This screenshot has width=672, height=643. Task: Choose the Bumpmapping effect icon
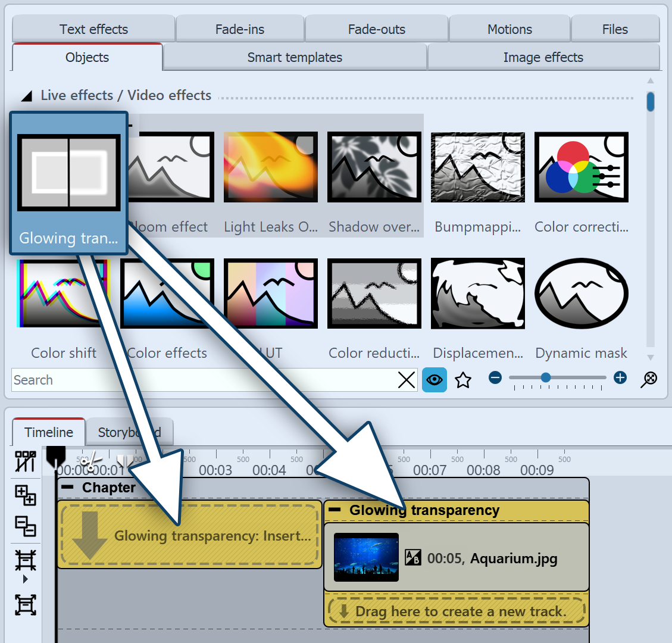[477, 167]
